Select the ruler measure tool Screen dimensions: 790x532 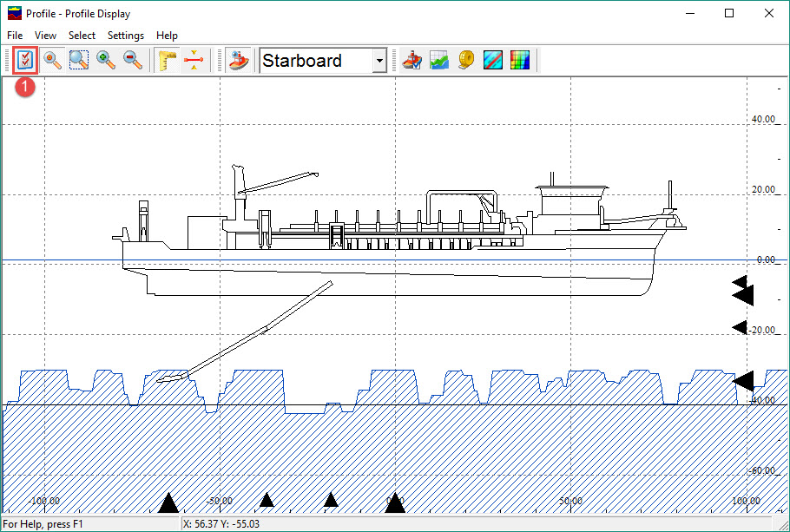167,61
